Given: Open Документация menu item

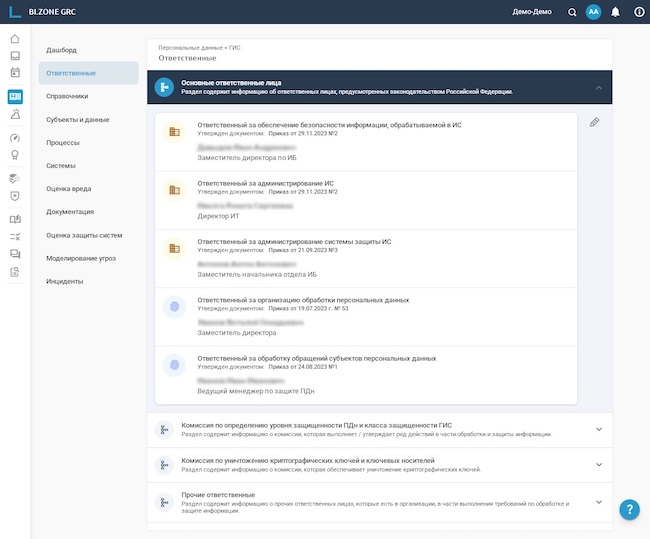Looking at the screenshot, I should point(70,212).
